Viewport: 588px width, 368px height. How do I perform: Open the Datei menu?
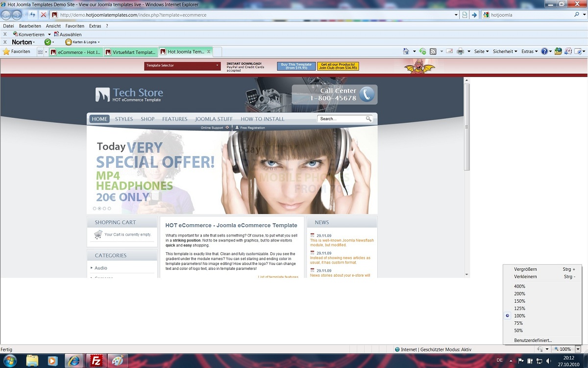8,26
